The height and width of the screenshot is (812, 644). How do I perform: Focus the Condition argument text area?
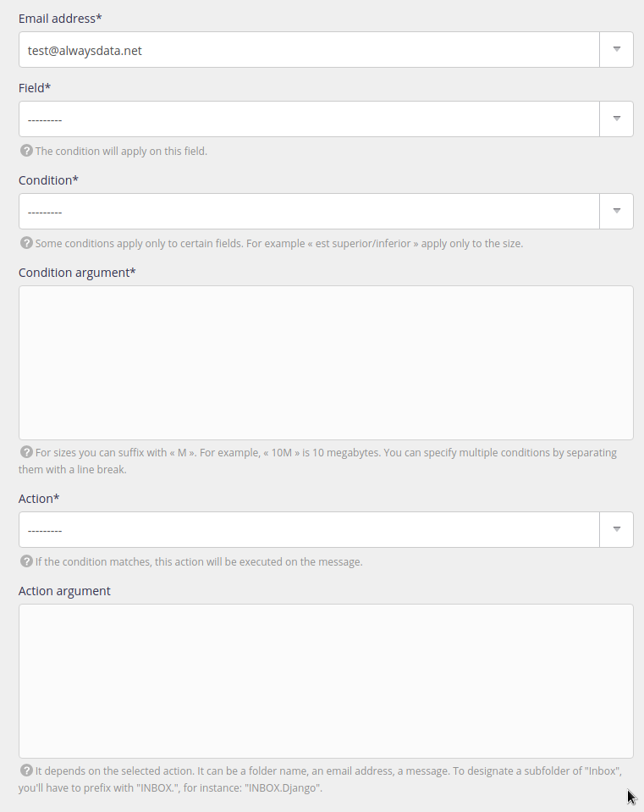pos(326,362)
